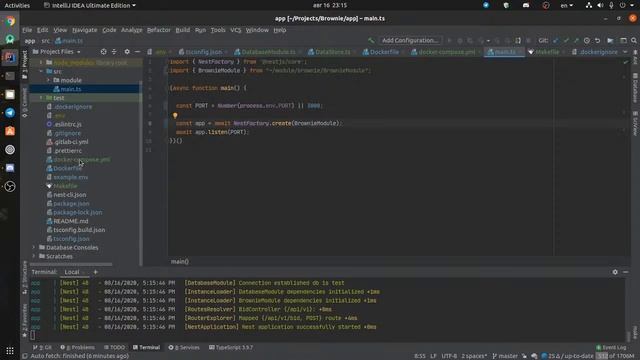
Task: Open Search Everywhere magnifier icon
Action: [x=633, y=40]
